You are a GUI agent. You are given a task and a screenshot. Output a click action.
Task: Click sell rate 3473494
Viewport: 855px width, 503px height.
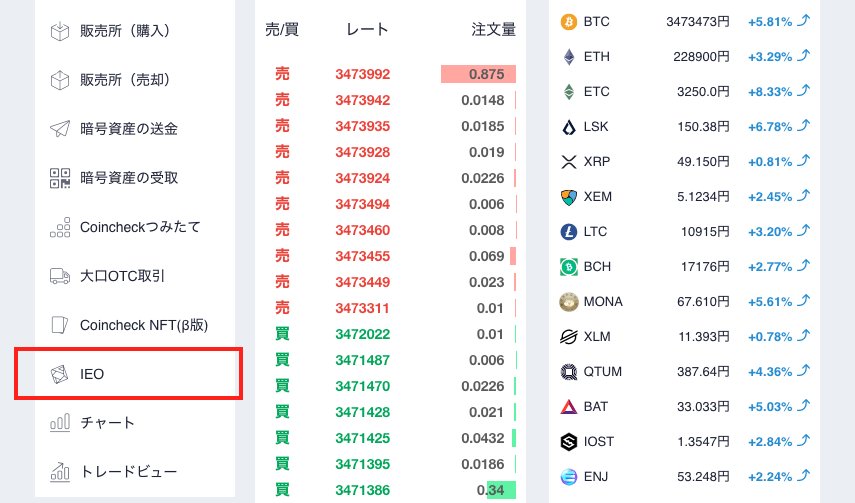click(363, 204)
